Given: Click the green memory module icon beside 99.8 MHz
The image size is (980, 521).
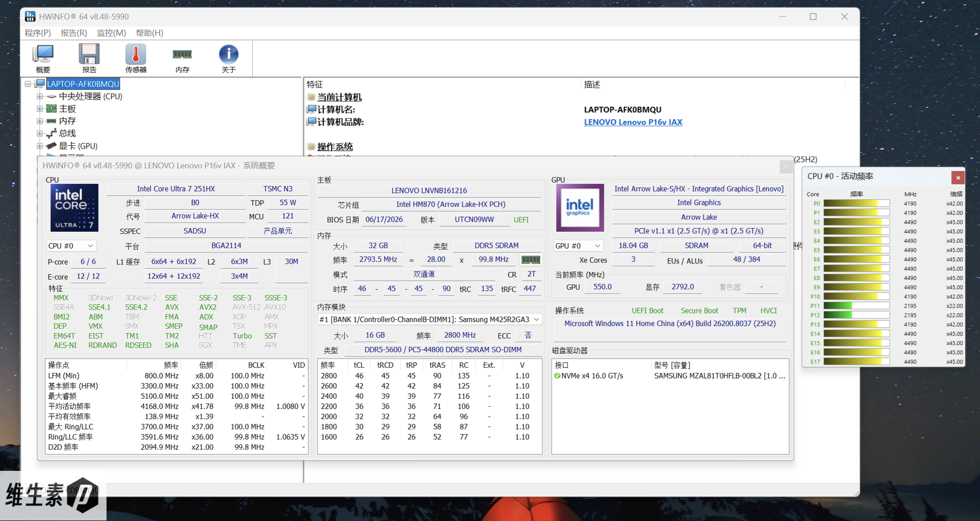Looking at the screenshot, I should point(530,260).
